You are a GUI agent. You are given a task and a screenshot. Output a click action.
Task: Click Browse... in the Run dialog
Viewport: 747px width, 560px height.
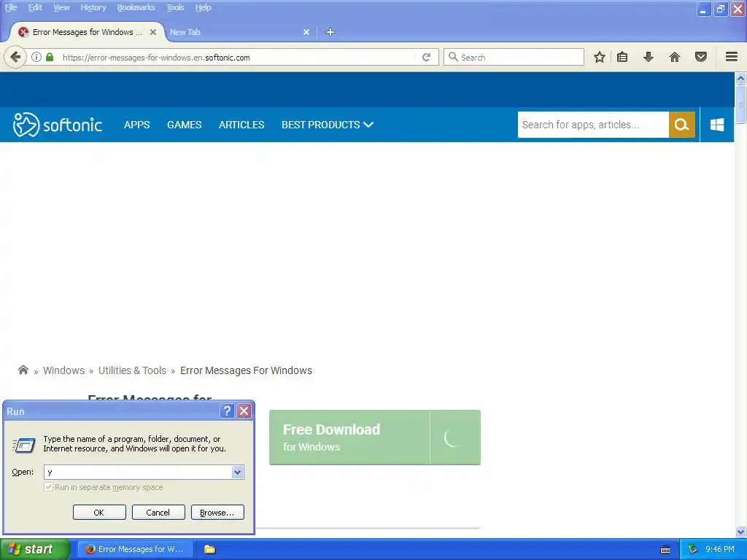pyautogui.click(x=217, y=513)
